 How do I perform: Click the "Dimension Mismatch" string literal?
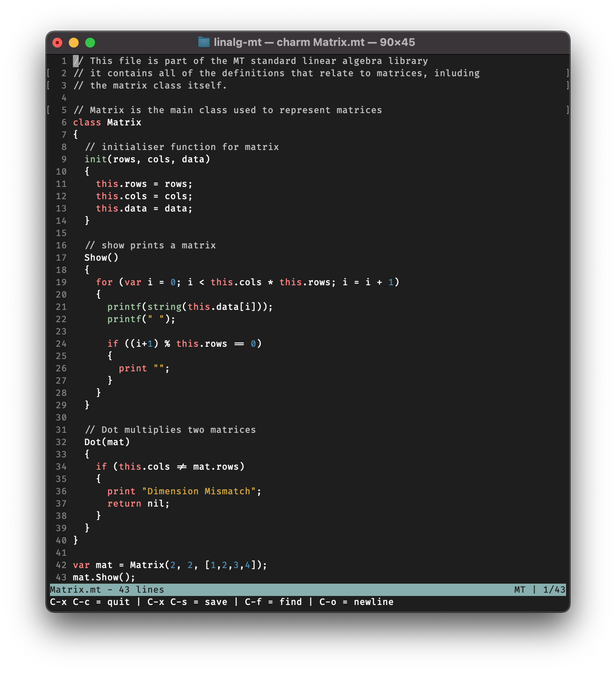(x=199, y=491)
